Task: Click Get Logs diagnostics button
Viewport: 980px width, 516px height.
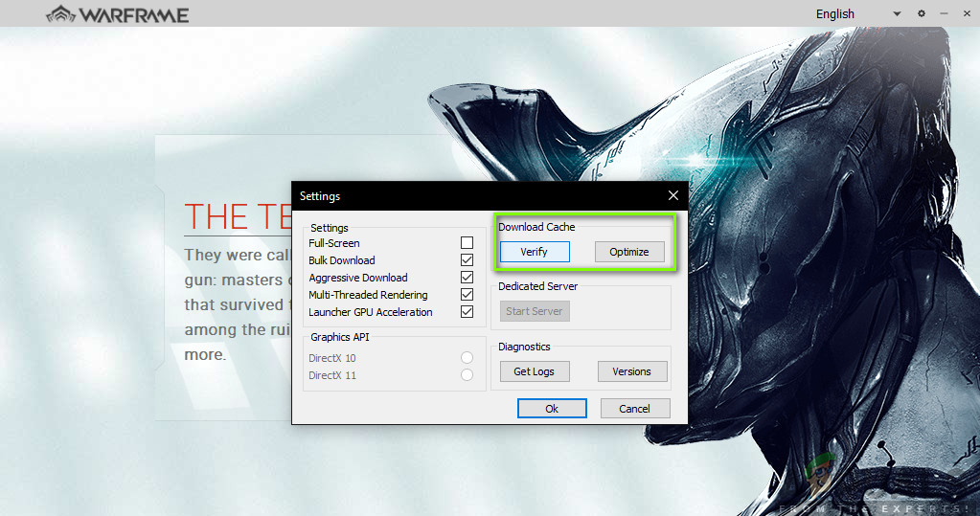Action: click(535, 371)
